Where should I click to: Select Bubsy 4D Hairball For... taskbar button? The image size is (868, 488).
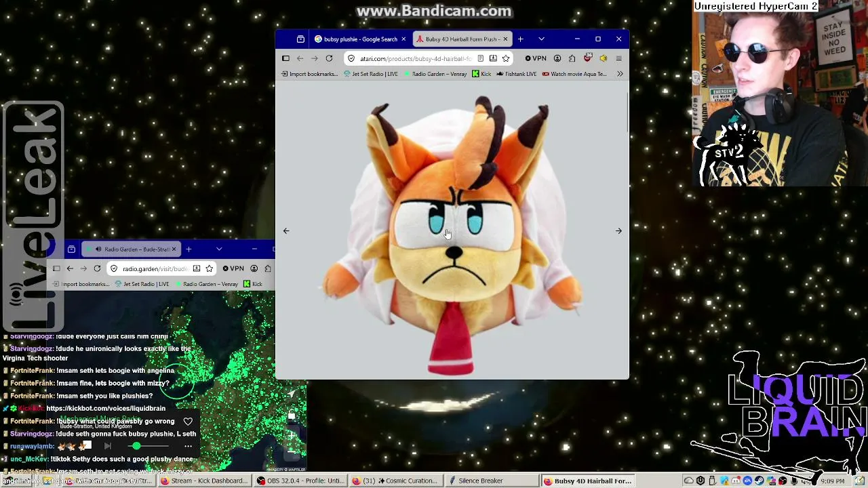coord(588,481)
